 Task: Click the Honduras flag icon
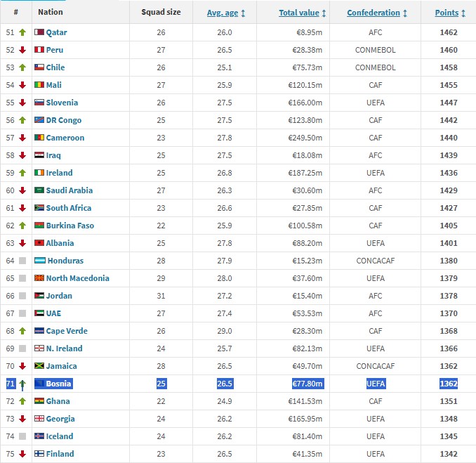coord(40,261)
